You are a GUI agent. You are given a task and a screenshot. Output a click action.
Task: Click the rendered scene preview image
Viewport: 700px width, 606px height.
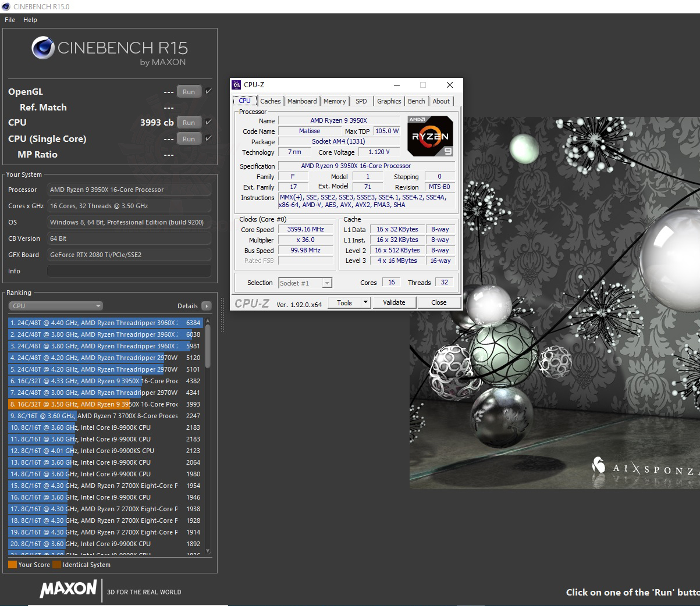pyautogui.click(x=555, y=302)
